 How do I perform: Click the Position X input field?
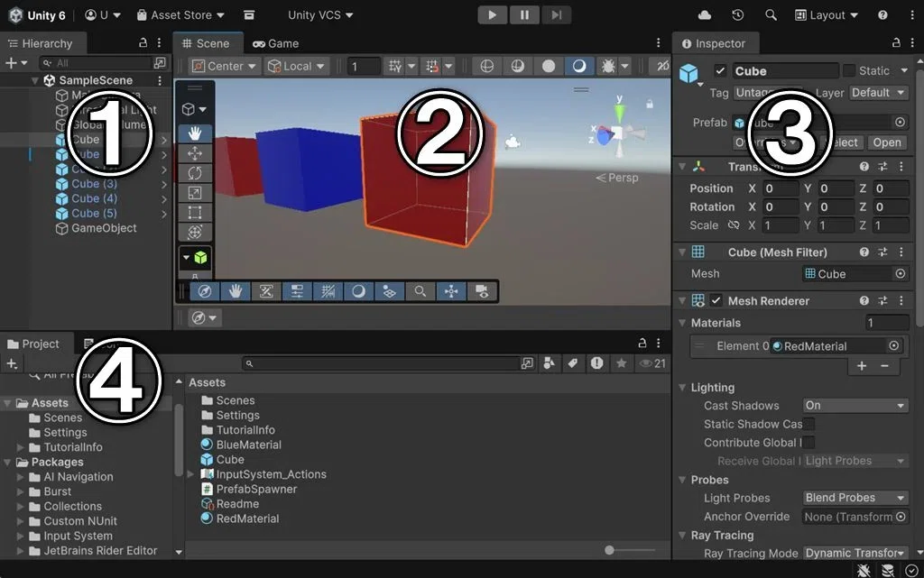pos(781,188)
